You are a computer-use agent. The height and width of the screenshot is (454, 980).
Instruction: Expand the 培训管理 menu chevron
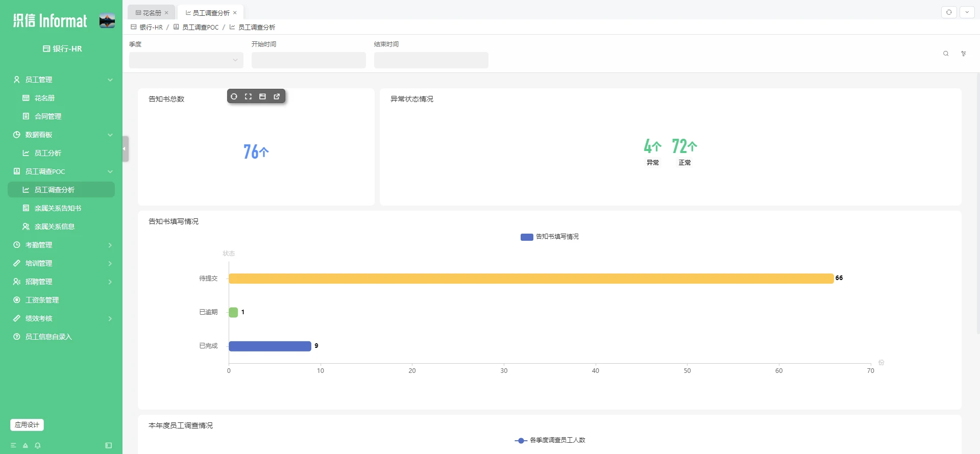coord(110,263)
